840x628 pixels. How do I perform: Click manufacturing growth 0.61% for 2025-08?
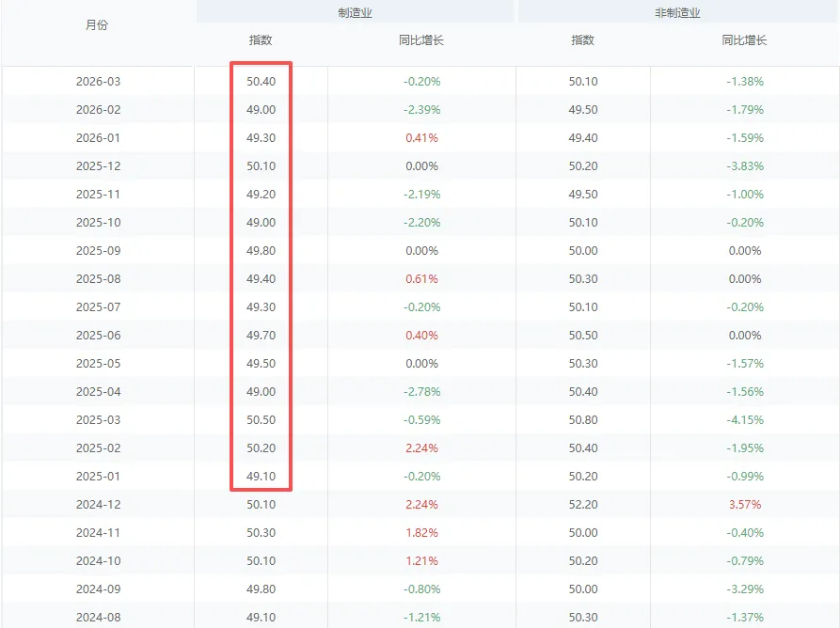(421, 279)
